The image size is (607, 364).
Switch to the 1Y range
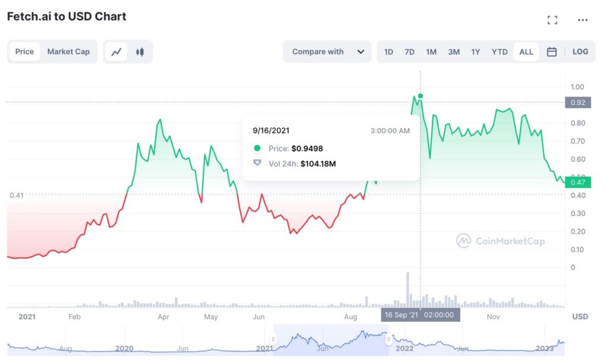(475, 52)
